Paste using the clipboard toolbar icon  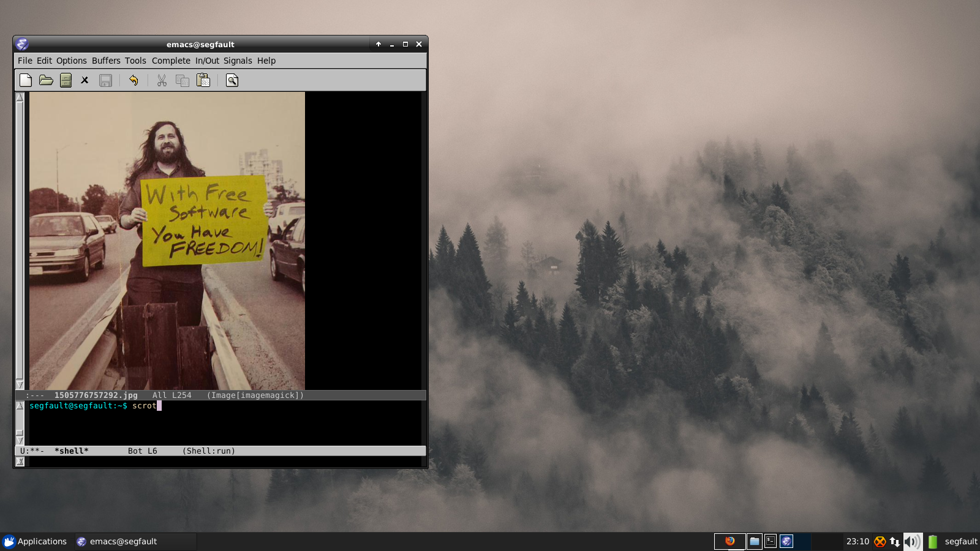click(203, 80)
